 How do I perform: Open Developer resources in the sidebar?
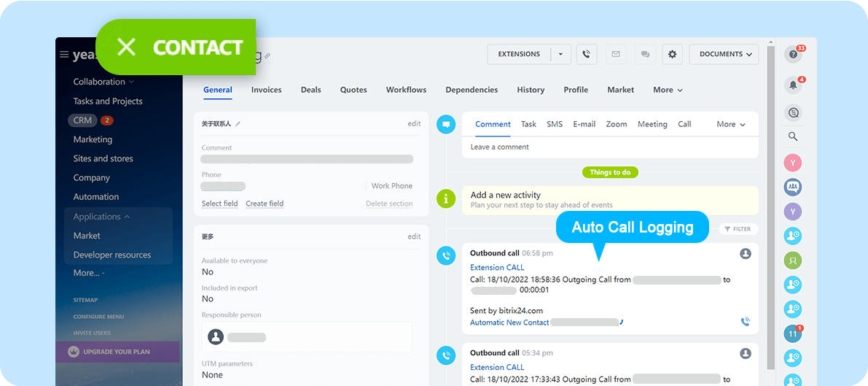click(x=112, y=255)
